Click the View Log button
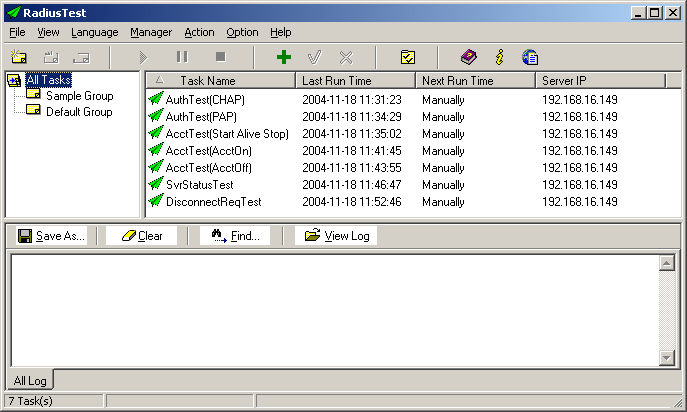Viewport: 687px width, 412px height. [336, 236]
